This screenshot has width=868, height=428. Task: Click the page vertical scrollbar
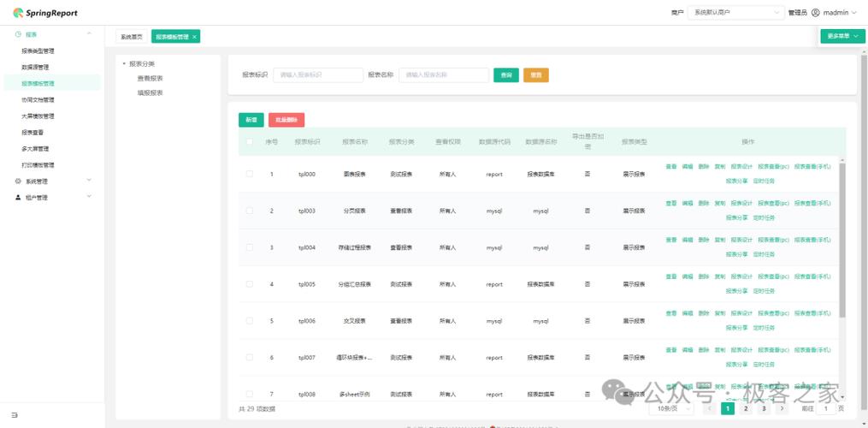(x=864, y=233)
